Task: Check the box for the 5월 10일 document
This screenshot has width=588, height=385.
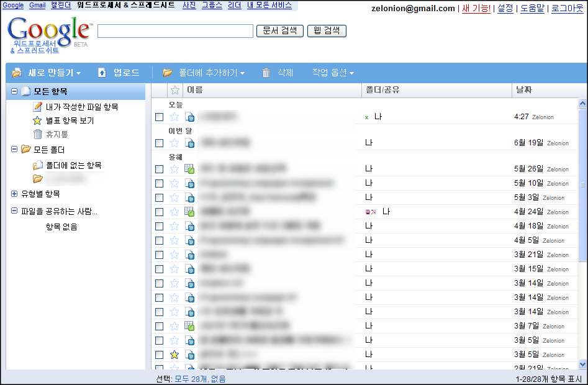Action: [x=160, y=183]
